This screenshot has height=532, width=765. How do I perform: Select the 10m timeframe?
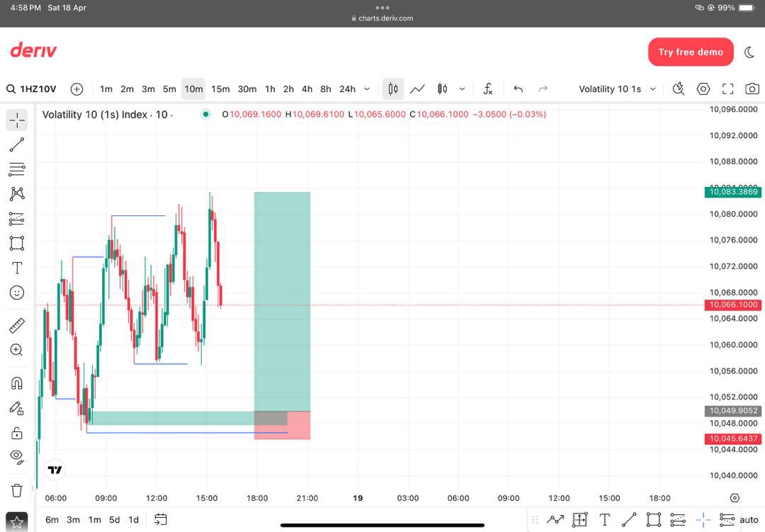pos(193,89)
